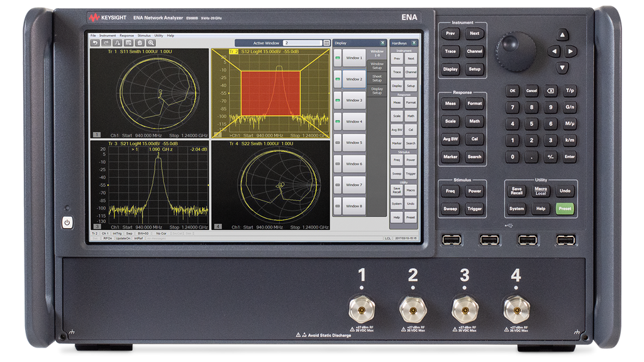Toggle the UpdateOn control in the status bar

pyautogui.click(x=123, y=238)
